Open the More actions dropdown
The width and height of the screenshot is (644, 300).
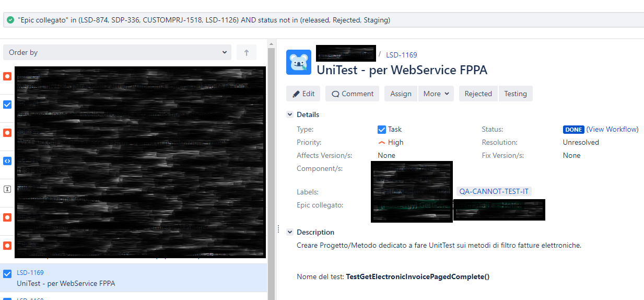point(437,94)
